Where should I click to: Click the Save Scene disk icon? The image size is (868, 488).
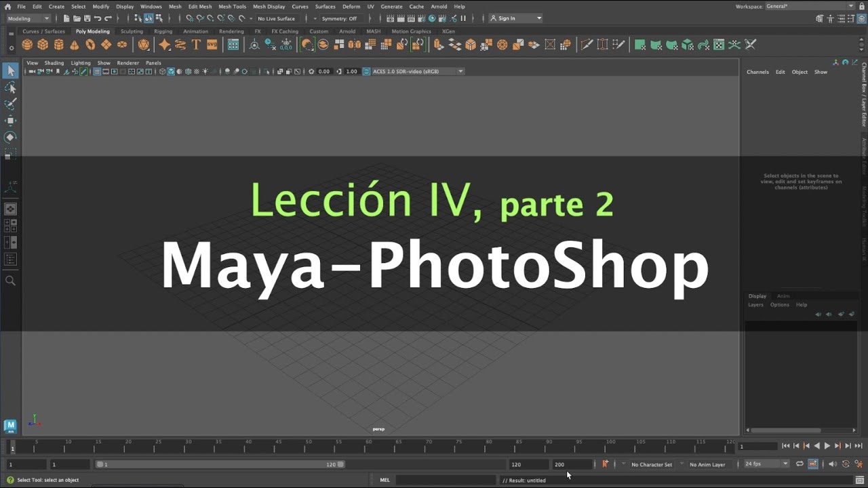[x=87, y=18]
